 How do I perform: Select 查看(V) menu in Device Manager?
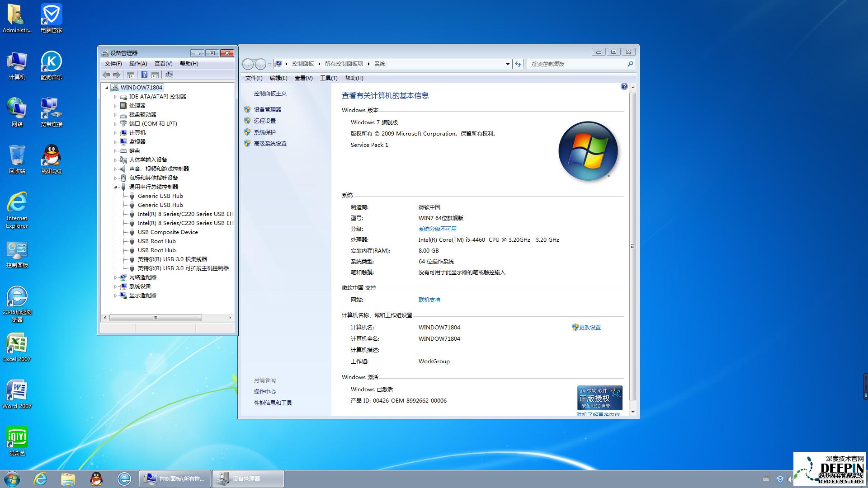click(161, 64)
